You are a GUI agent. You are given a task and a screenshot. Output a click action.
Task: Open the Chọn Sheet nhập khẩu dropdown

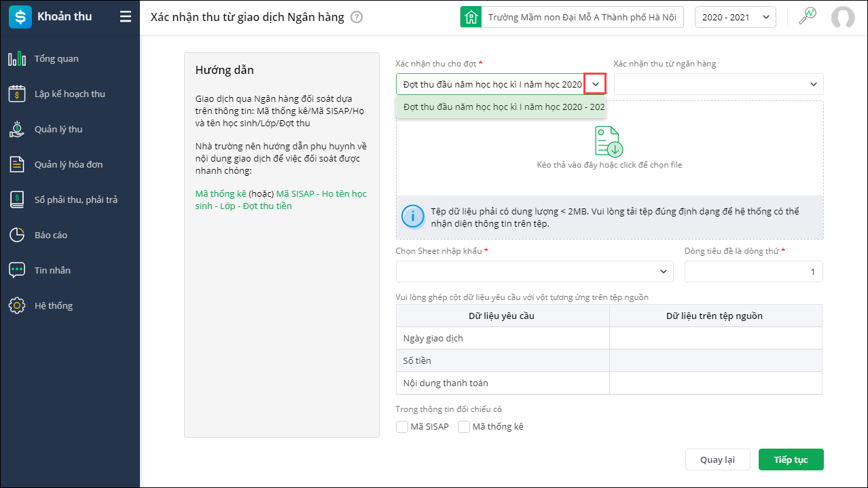click(x=663, y=271)
